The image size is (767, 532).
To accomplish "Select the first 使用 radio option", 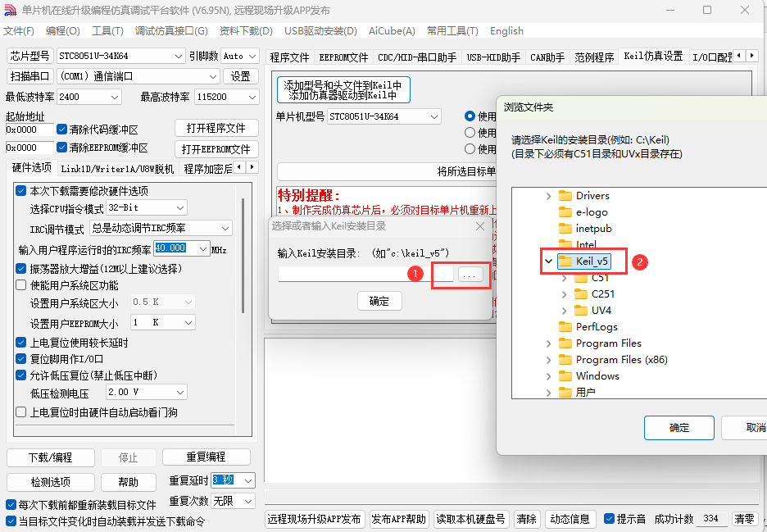I will click(x=470, y=116).
